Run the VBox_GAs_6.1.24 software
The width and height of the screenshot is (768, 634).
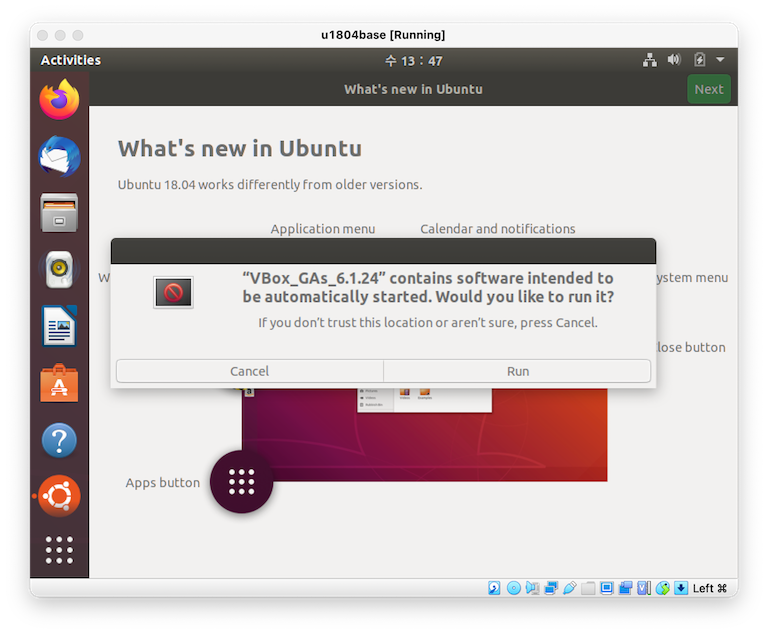517,371
